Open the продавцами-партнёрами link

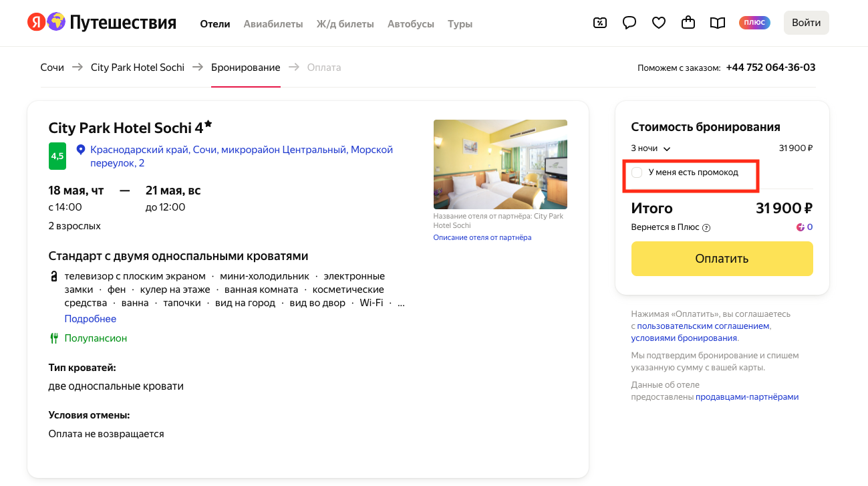[x=747, y=397]
